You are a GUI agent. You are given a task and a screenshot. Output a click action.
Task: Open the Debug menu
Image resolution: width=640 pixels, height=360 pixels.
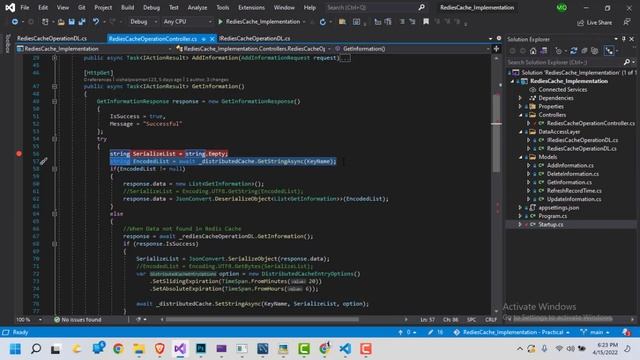(151, 7)
